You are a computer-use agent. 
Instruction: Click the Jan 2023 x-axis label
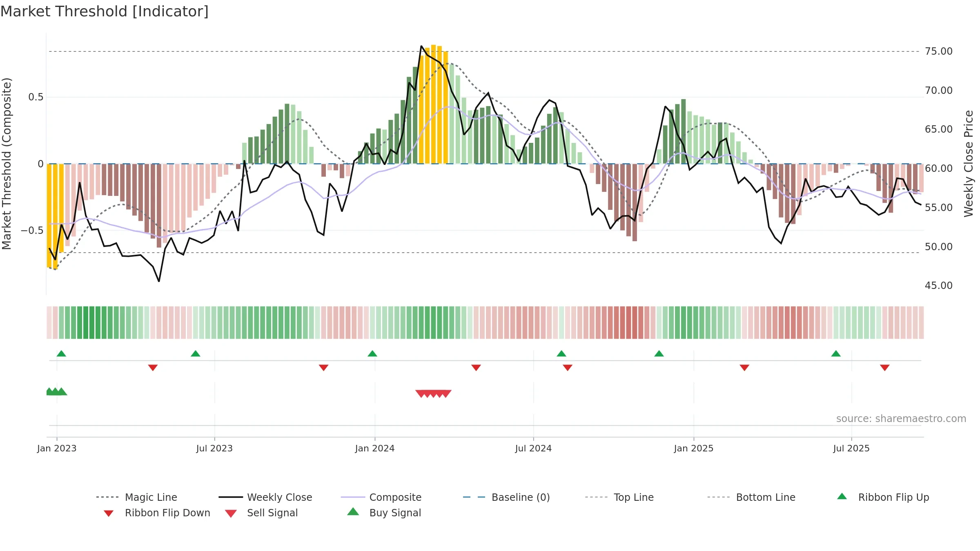57,448
